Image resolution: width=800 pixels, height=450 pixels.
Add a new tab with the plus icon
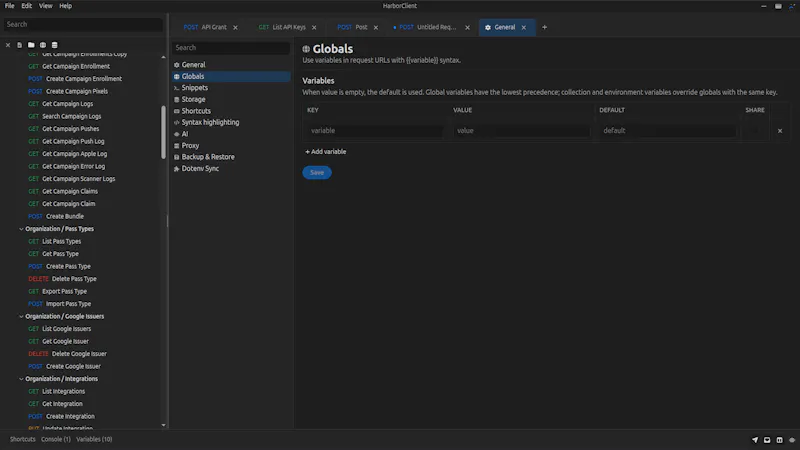tap(544, 27)
